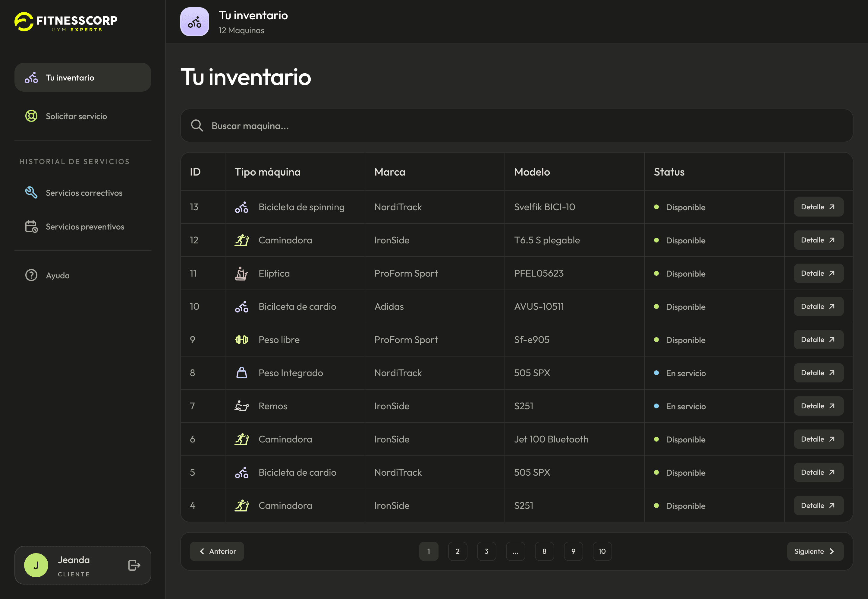
Task: Click the treadmill icon in row 6
Action: pos(242,439)
